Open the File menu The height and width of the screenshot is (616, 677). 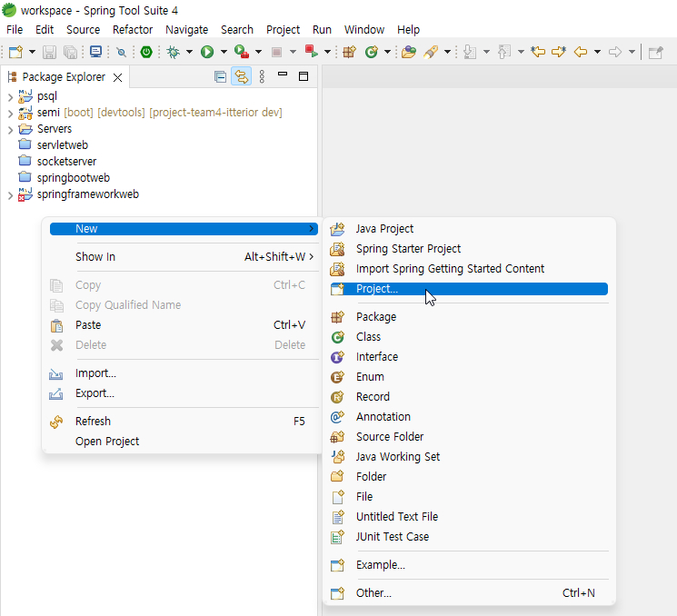(15, 29)
